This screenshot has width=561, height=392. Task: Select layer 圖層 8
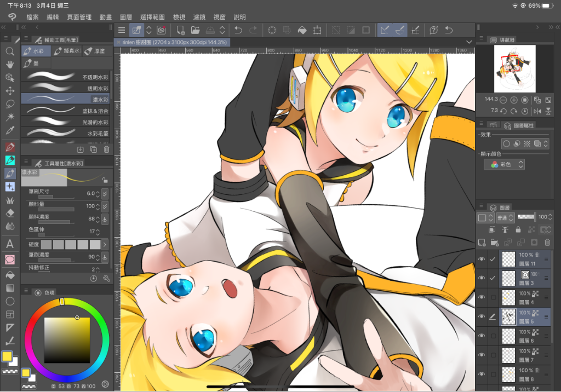tap(525, 374)
